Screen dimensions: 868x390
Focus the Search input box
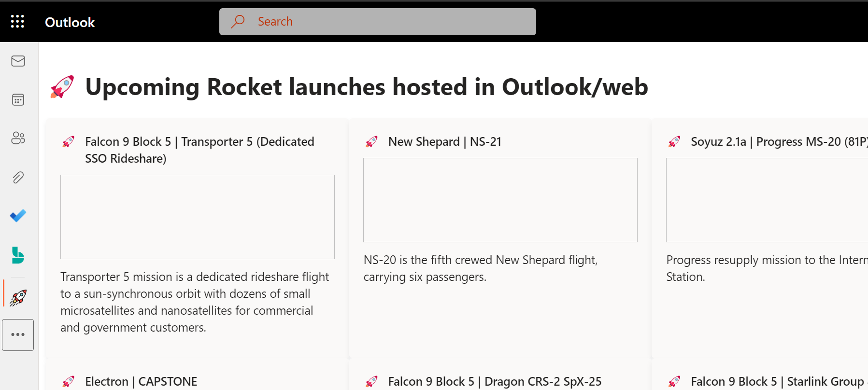click(377, 22)
